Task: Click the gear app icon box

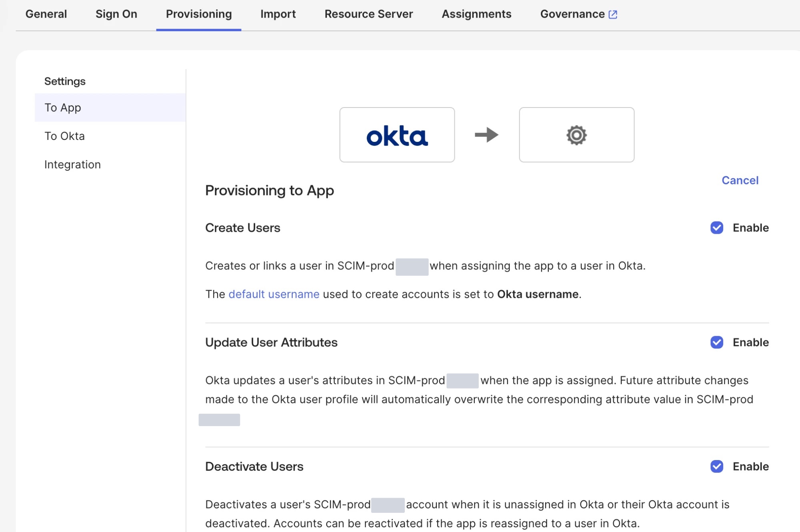Action: (x=576, y=135)
